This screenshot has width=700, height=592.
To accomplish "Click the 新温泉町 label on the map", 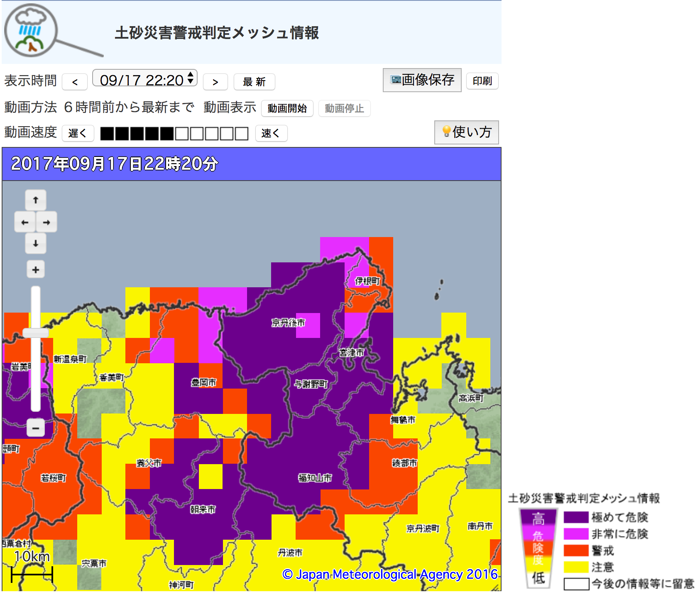I will 70,359.
